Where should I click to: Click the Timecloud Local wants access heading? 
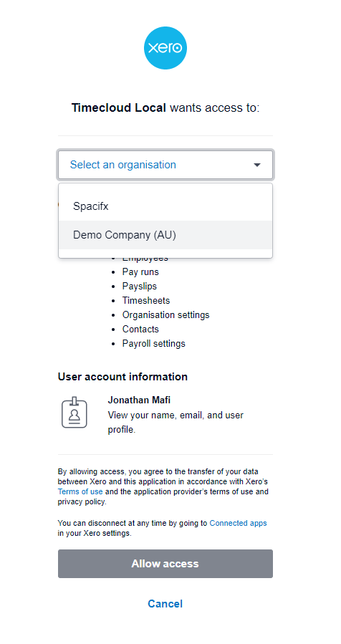point(165,108)
